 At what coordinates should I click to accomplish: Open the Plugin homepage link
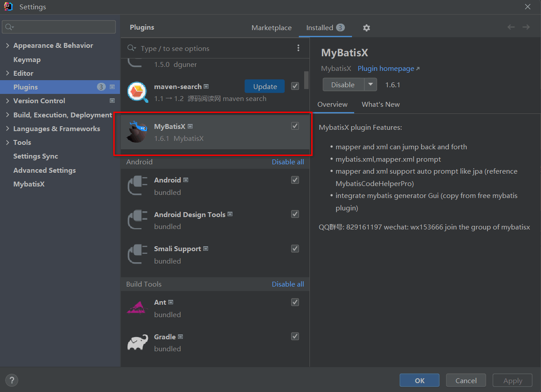(388, 69)
